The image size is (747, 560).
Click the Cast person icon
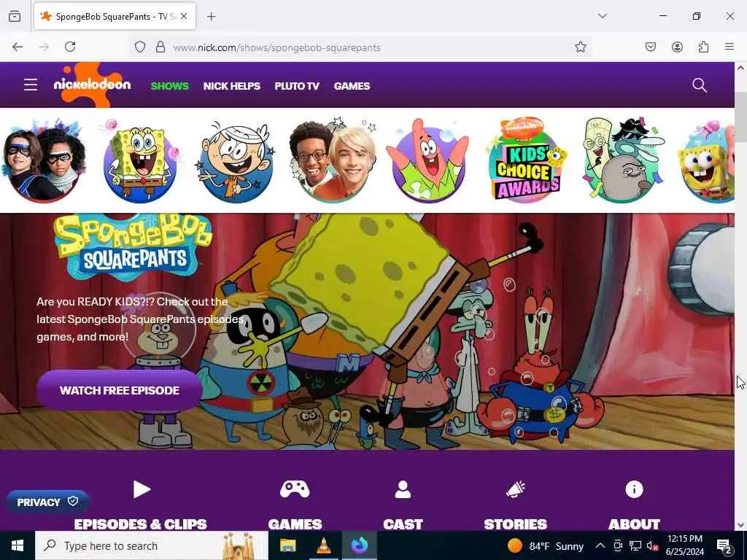point(403,489)
